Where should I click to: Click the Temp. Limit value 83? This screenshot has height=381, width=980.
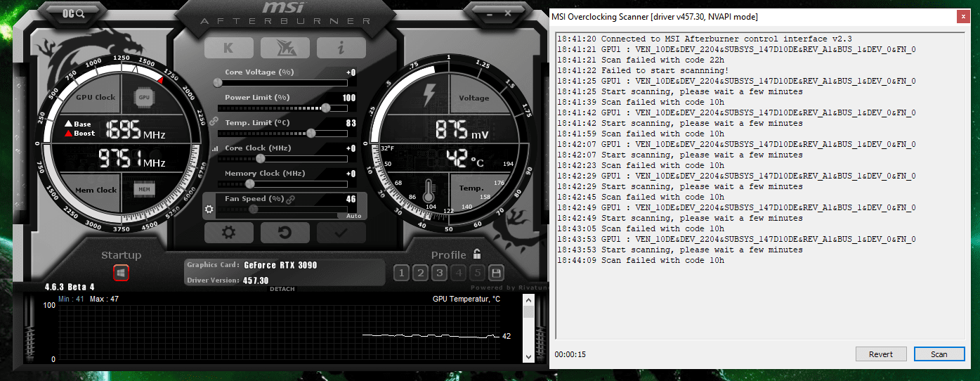point(351,123)
